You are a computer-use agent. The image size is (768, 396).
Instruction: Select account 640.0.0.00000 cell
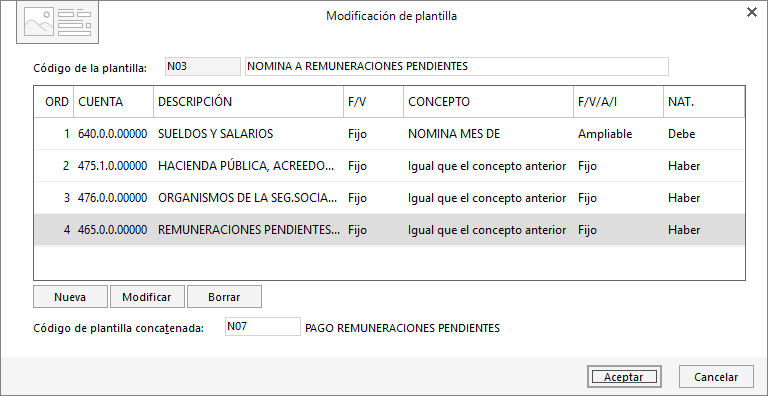coord(113,134)
